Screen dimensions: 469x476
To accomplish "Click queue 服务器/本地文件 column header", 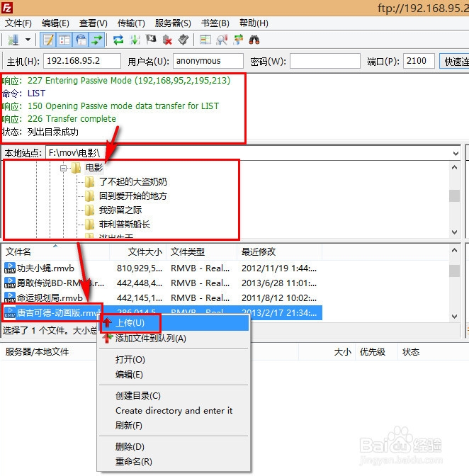I will 37,352.
